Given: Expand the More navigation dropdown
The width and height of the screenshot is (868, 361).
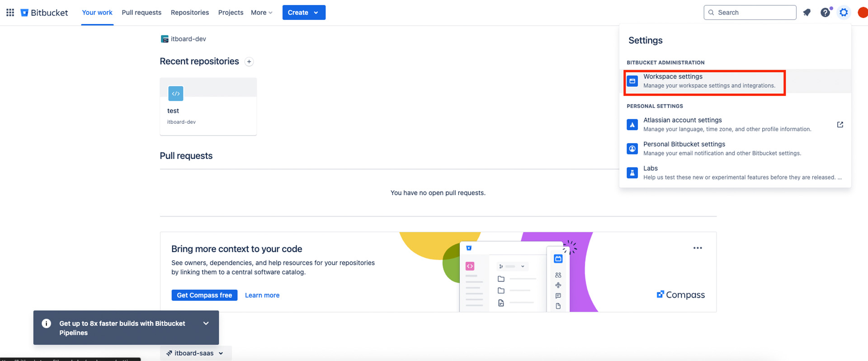Looking at the screenshot, I should click(x=262, y=13).
